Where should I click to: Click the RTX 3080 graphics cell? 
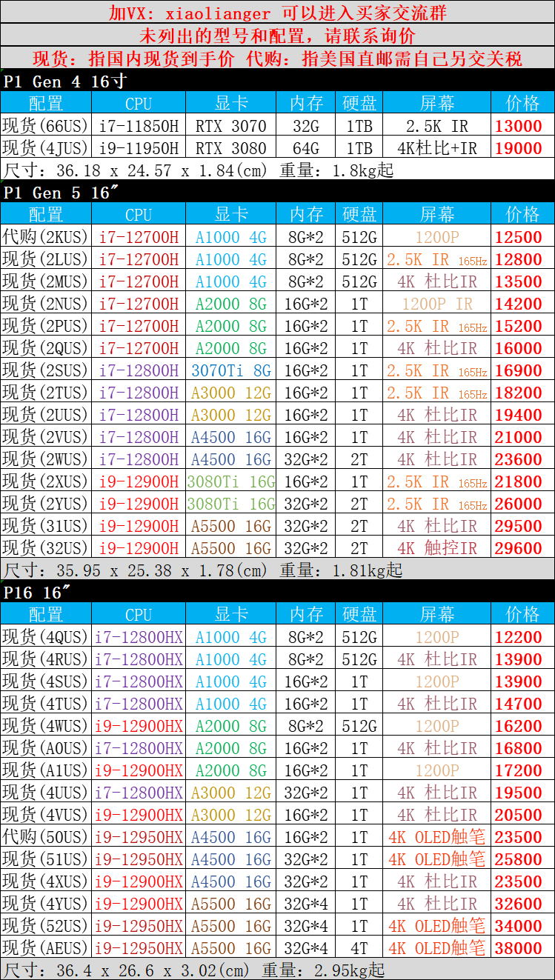coord(230,147)
